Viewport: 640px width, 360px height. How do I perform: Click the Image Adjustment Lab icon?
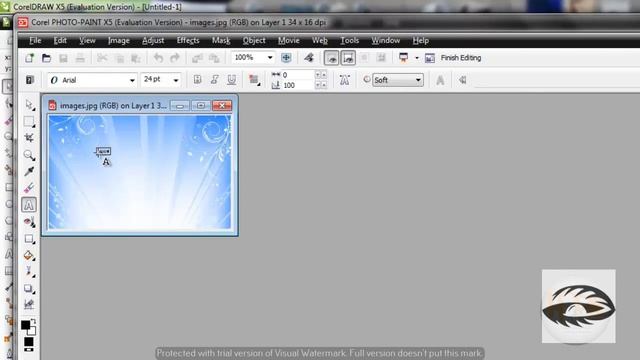click(x=309, y=58)
